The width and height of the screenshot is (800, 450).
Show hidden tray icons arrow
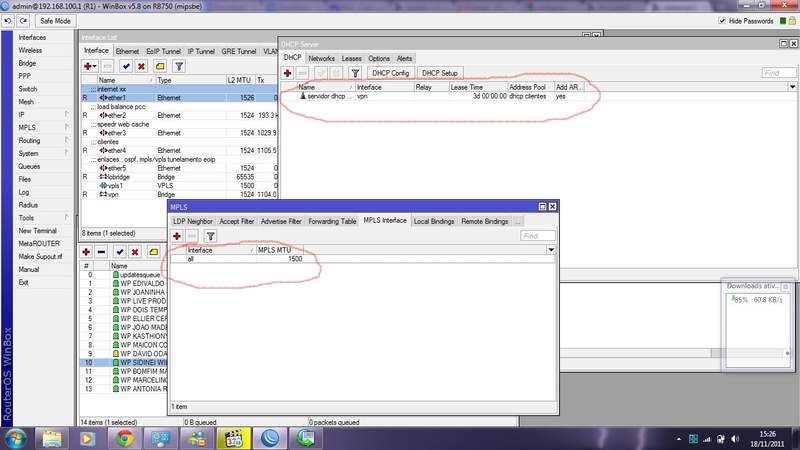coord(679,439)
